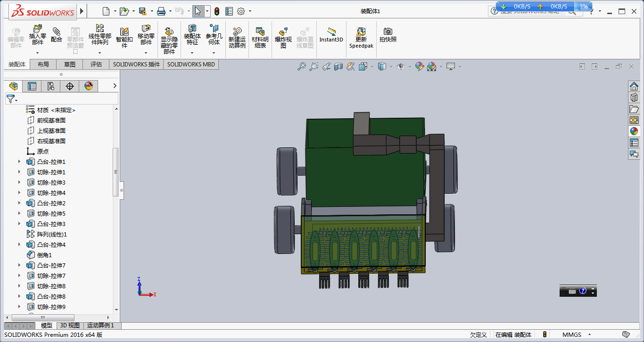Screen dimensions: 644x342
Task: Open File Explorer folder icon in task pane
Action: 634,109
